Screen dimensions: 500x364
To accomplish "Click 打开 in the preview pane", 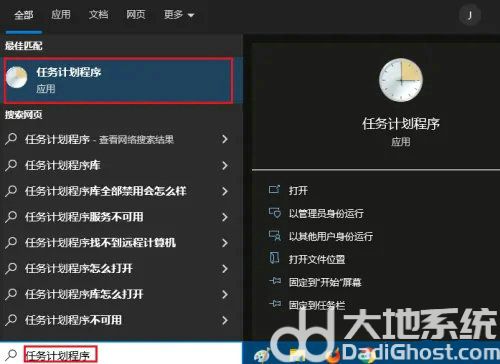I will pyautogui.click(x=298, y=191).
